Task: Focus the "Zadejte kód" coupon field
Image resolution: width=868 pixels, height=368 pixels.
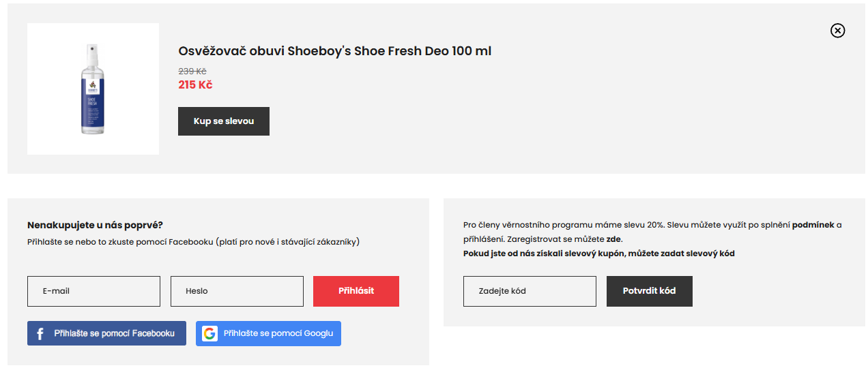Action: [x=530, y=291]
